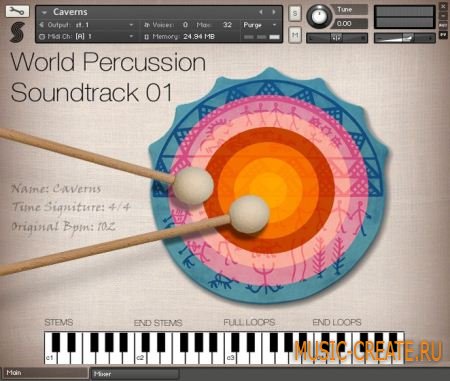Image resolution: width=450 pixels, height=381 pixels.
Task: Click the Soundtrack 01 title text
Action: (x=91, y=93)
